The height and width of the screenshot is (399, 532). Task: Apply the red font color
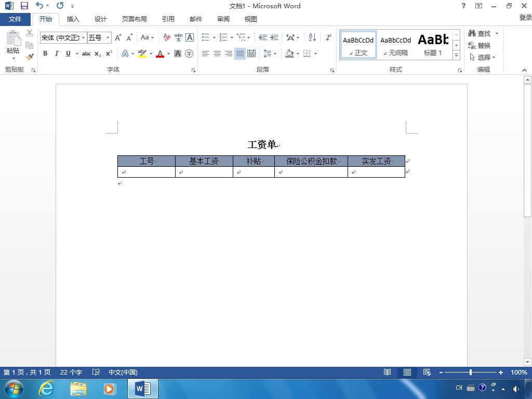(x=160, y=54)
